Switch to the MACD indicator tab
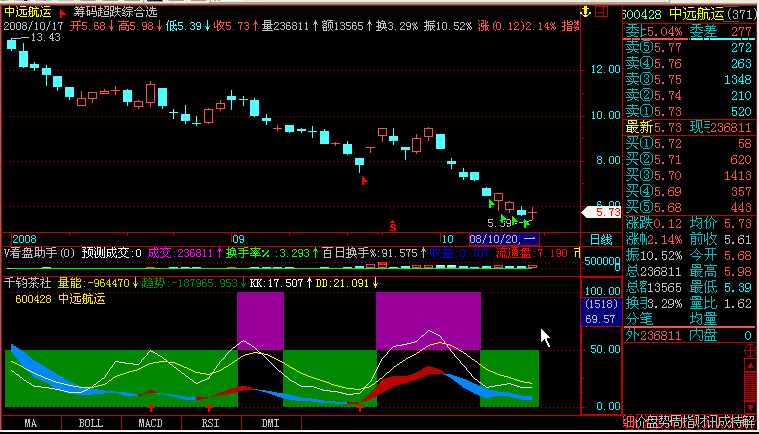Screen dimensions: 759x434 tap(151, 423)
